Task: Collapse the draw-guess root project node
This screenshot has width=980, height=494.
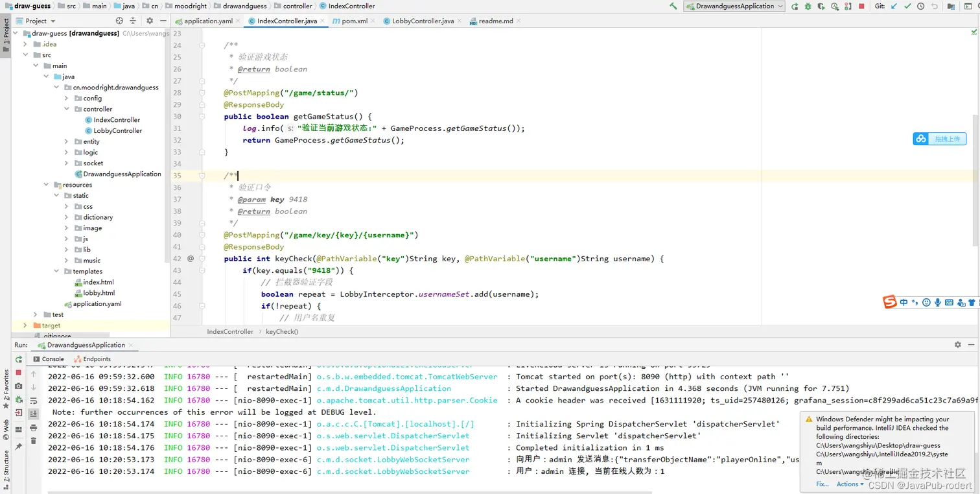Action: 16,33
